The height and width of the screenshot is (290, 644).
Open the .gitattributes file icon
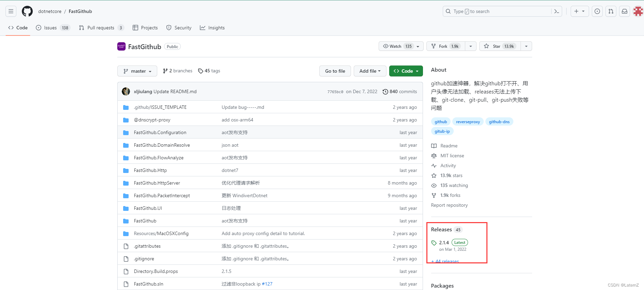pyautogui.click(x=126, y=246)
